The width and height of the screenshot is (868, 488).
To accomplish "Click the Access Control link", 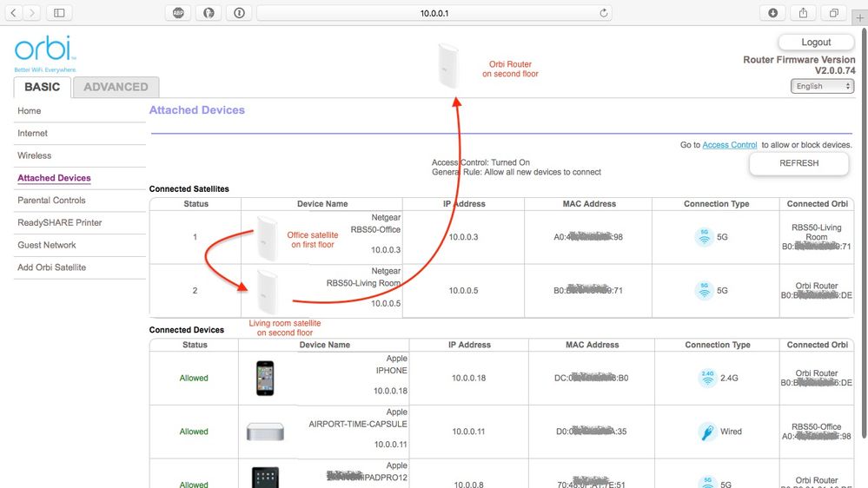I will [x=729, y=145].
